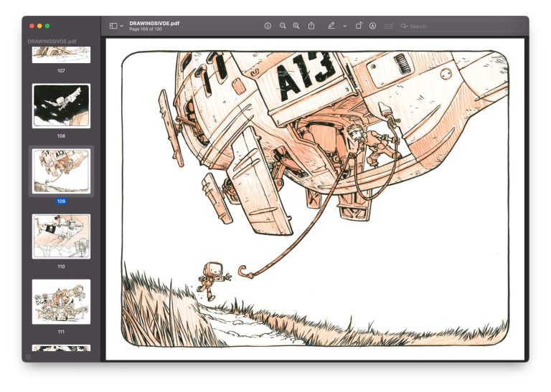
Task: Select the highlight pen tool
Action: 331,26
